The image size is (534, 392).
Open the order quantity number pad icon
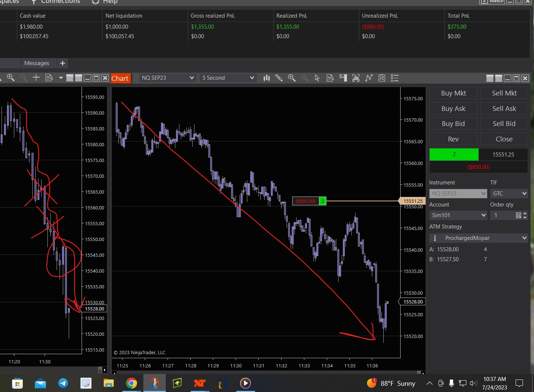518,215
